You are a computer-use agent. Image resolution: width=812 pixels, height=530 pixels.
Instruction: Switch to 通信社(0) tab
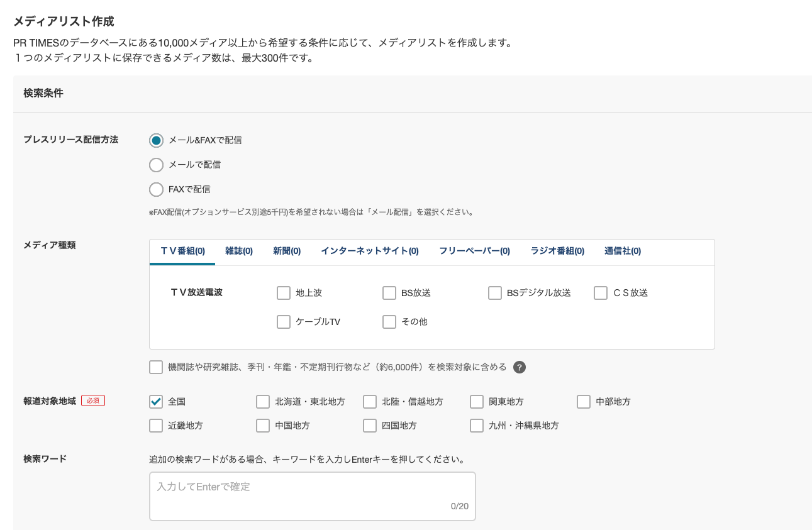click(x=623, y=251)
